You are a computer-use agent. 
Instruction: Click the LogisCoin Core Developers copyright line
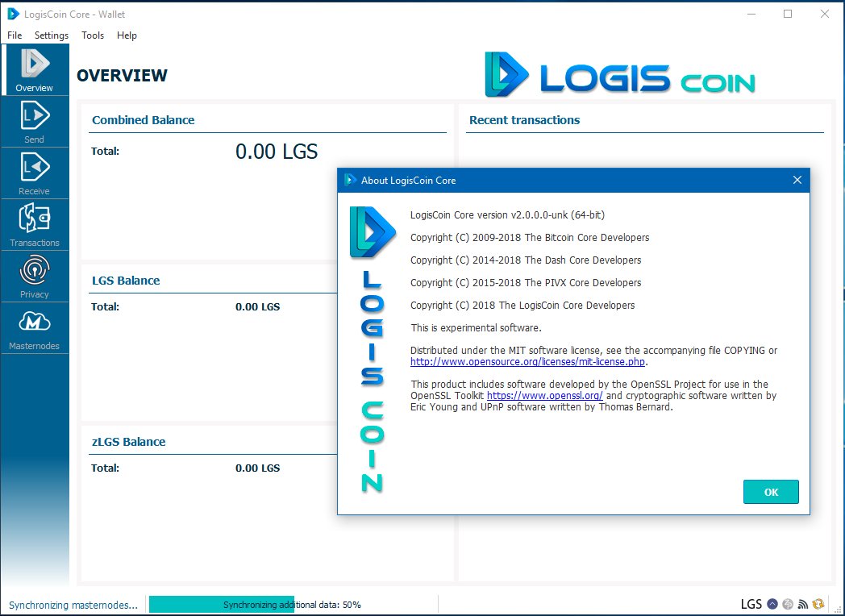(522, 306)
